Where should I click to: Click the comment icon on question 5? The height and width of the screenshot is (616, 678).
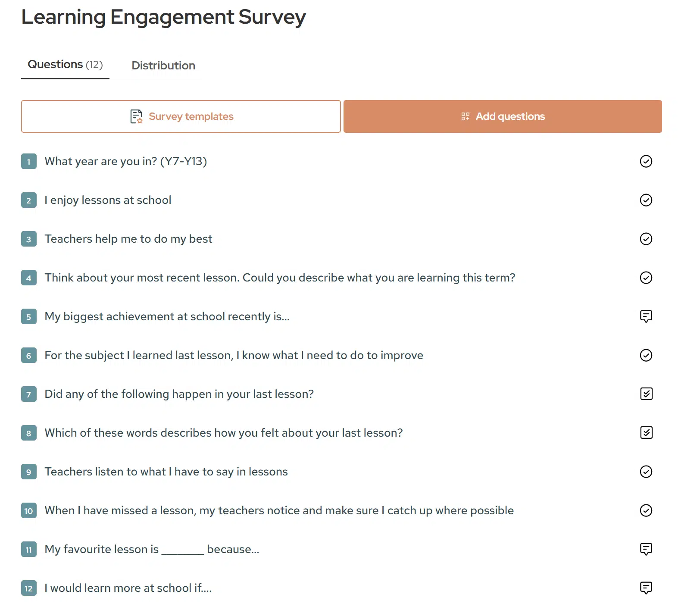(646, 316)
